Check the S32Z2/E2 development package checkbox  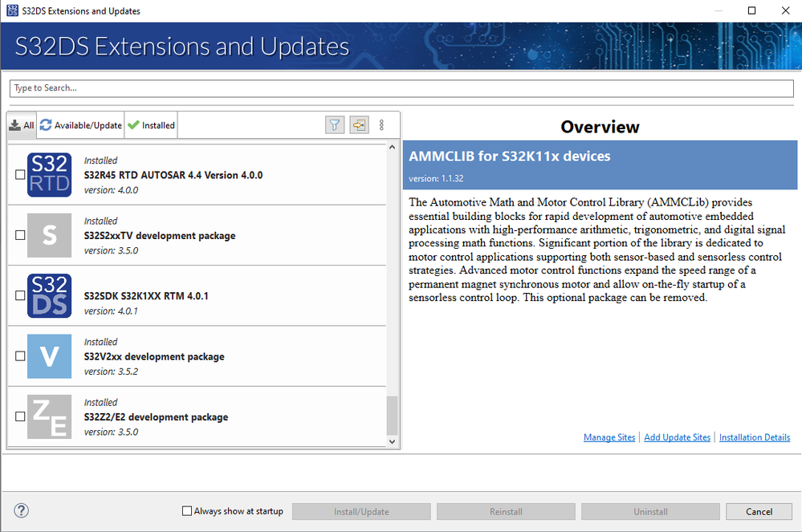[20, 416]
